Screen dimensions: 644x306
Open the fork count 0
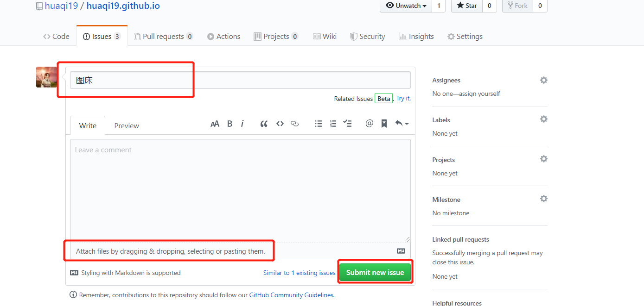point(540,6)
